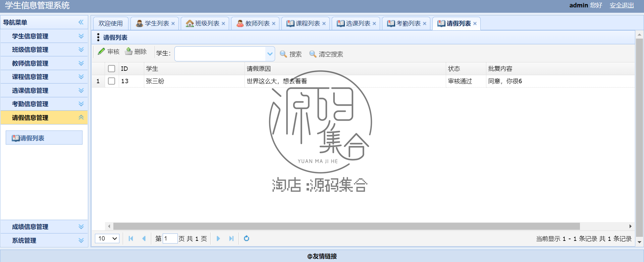The width and height of the screenshot is (644, 262).
Task: Click the 批复内容 column header
Action: [x=560, y=69]
